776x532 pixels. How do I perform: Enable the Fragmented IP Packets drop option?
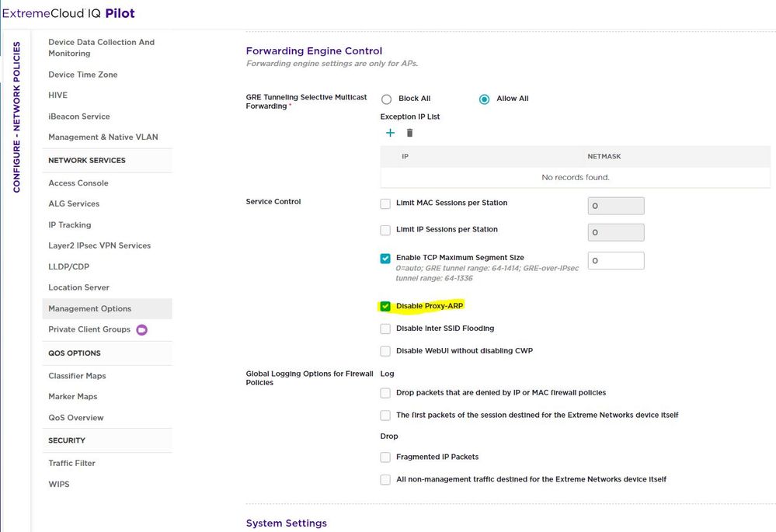coord(385,457)
